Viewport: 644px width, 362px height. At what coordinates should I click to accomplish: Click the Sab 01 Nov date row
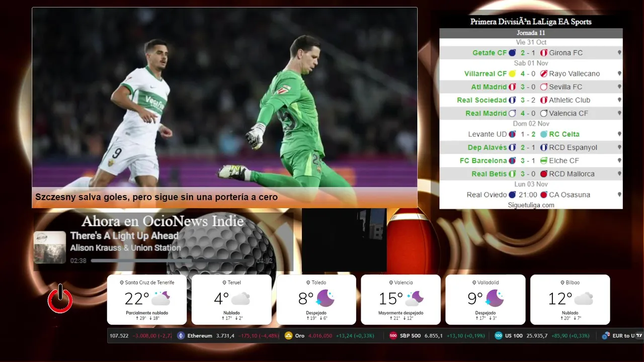[531, 63]
